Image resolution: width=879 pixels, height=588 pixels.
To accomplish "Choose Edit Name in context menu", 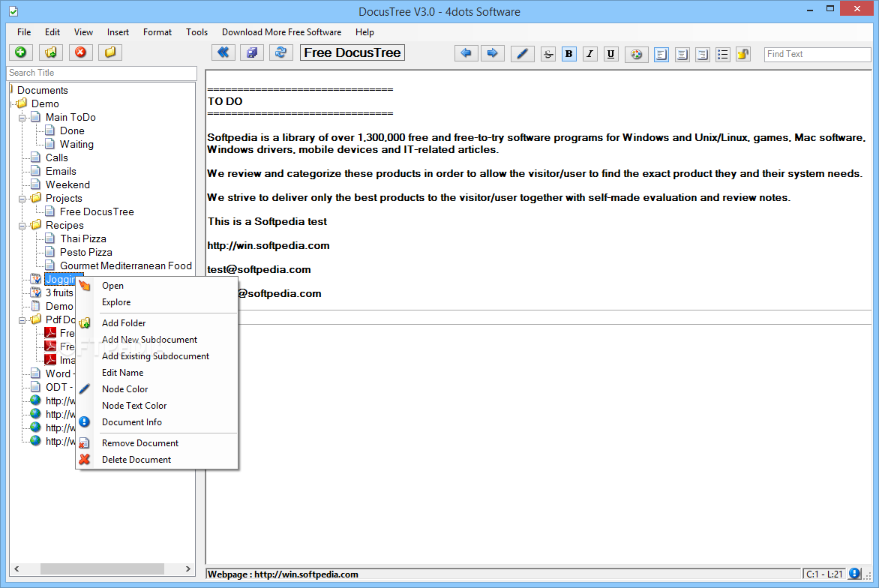I will tap(157, 373).
